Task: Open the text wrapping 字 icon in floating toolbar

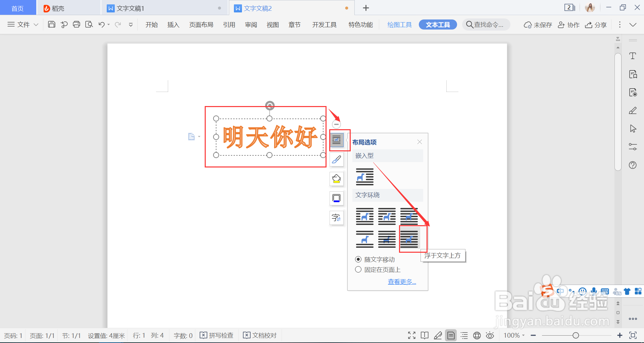Action: pyautogui.click(x=336, y=218)
